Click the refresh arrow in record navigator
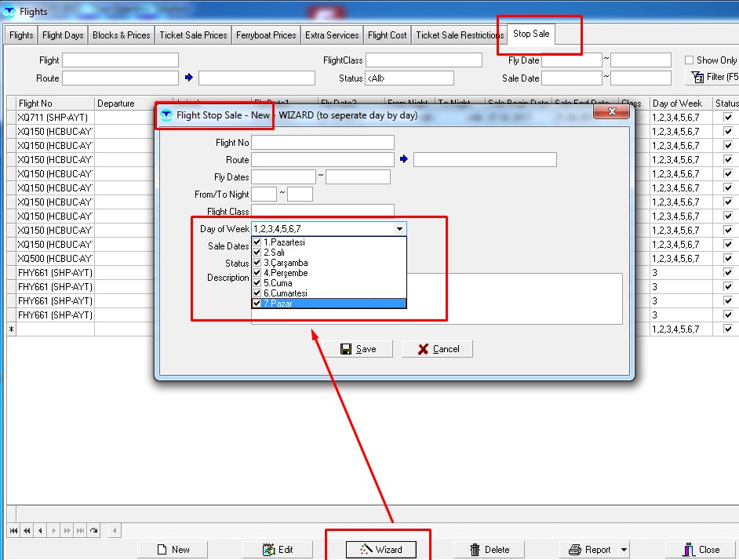Screen dimensions: 739x560 pyautogui.click(x=94, y=531)
